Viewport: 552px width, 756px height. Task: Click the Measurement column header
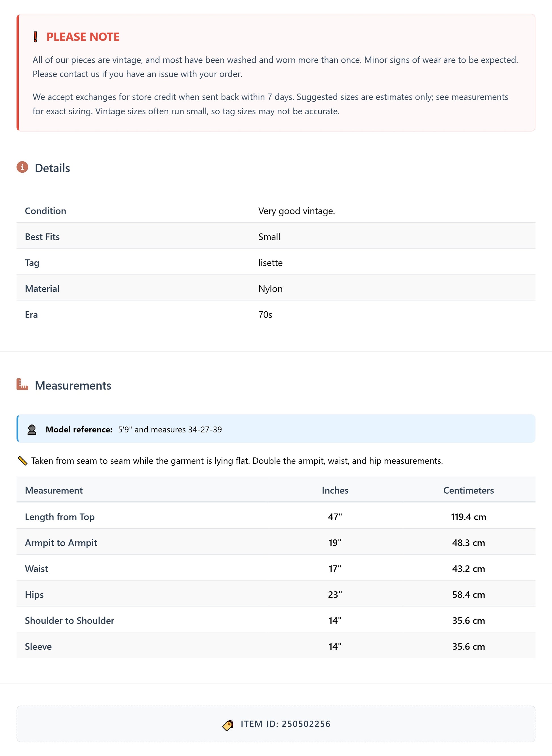(54, 490)
